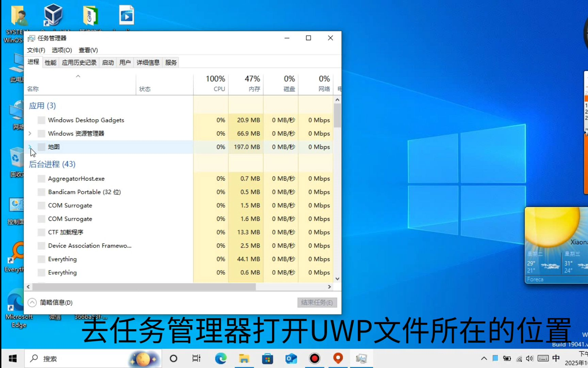Open the Microsoft Edge desktop shortcut

[16, 300]
